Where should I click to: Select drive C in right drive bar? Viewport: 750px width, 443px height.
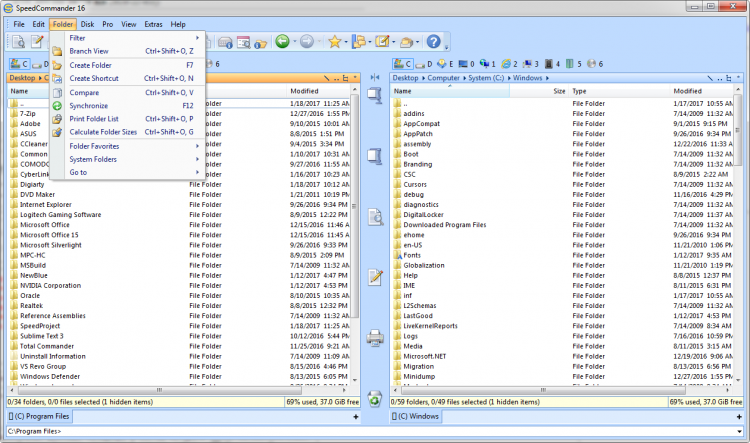(402, 64)
